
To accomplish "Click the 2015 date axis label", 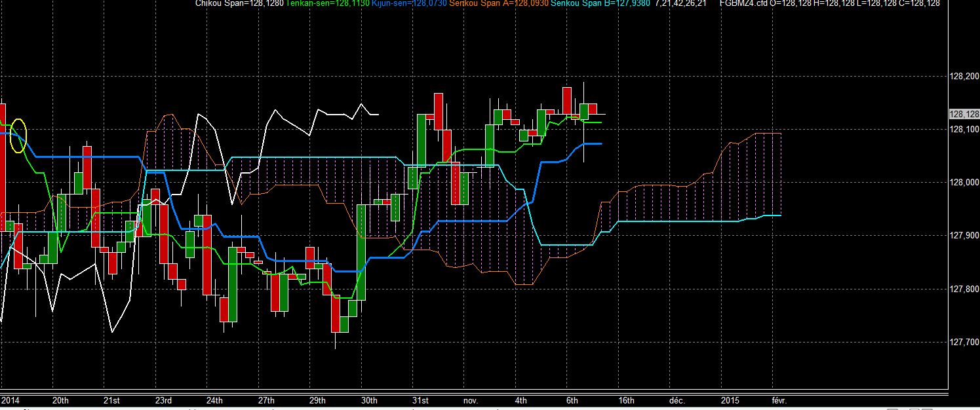I will pyautogui.click(x=730, y=400).
